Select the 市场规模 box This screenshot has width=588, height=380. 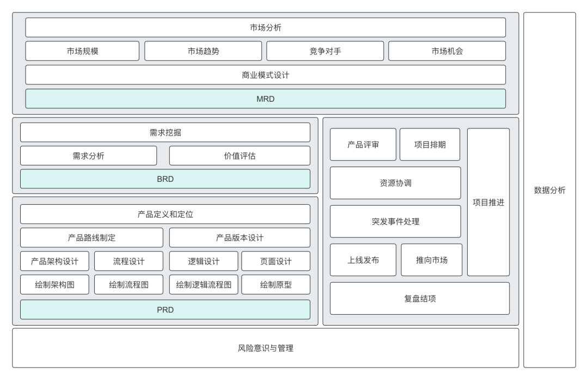click(x=82, y=51)
